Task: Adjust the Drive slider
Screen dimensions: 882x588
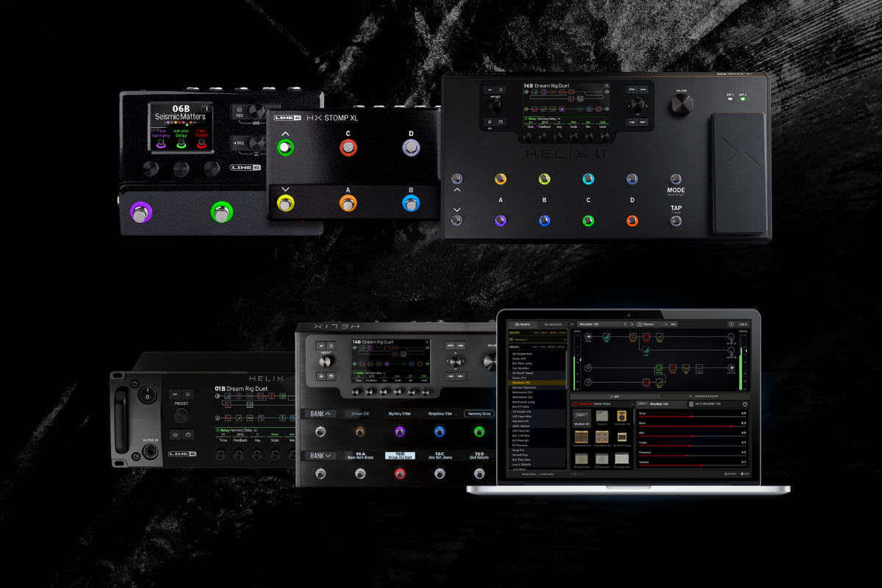Action: point(692,416)
